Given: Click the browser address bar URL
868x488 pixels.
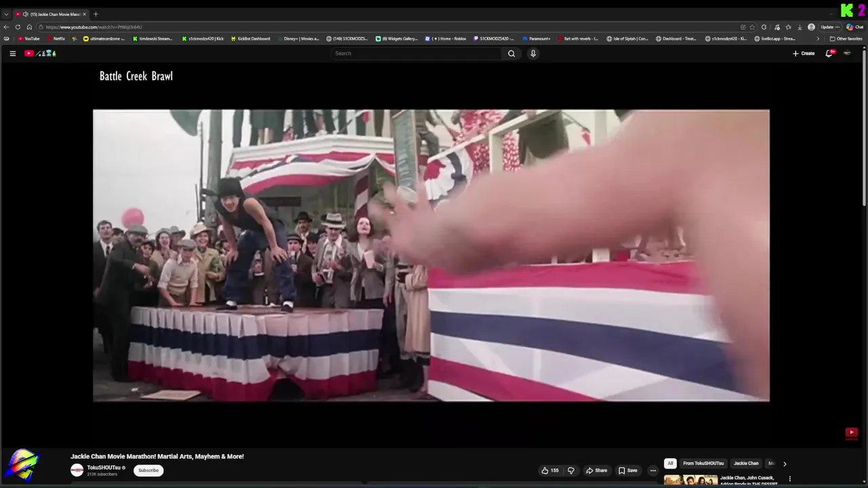Looking at the screenshot, I should (x=94, y=27).
